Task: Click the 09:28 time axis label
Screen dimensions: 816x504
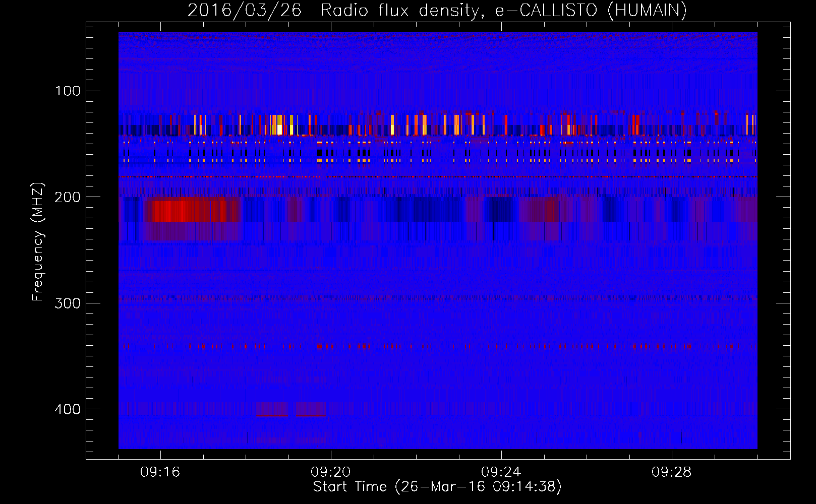Action: (x=672, y=472)
